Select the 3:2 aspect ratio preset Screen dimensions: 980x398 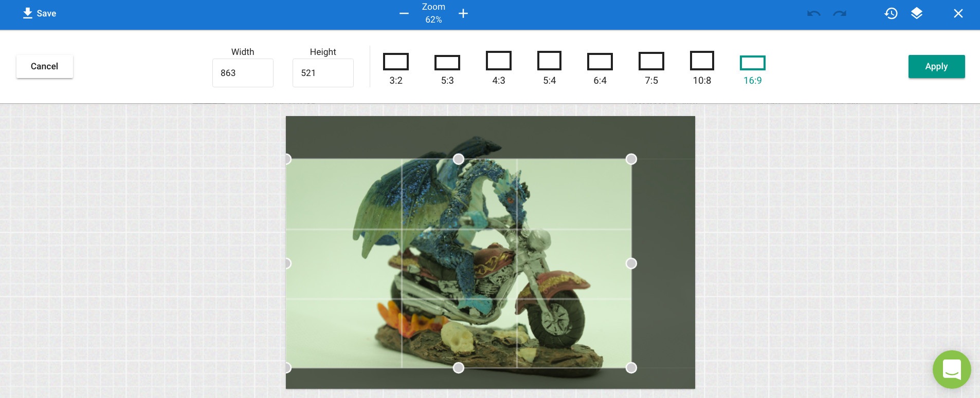(396, 67)
